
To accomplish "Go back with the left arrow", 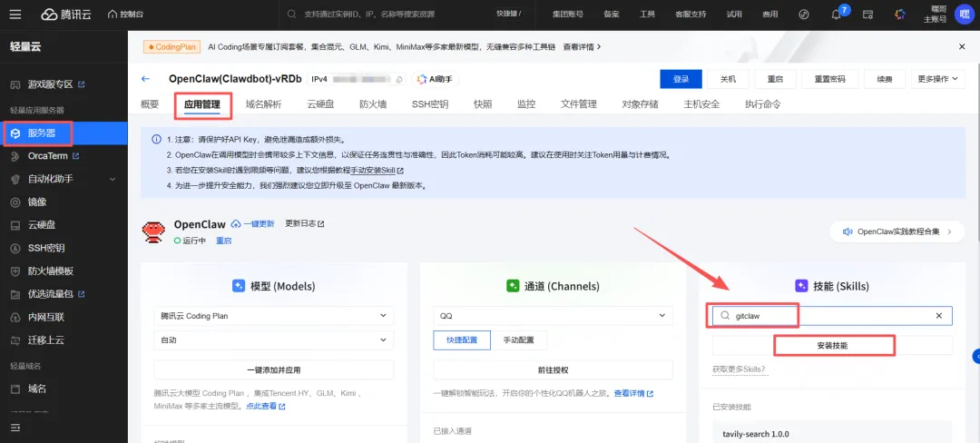I will (145, 79).
